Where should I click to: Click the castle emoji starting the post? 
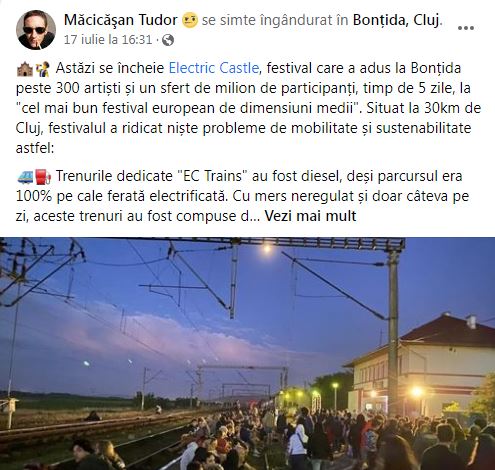[x=24, y=69]
